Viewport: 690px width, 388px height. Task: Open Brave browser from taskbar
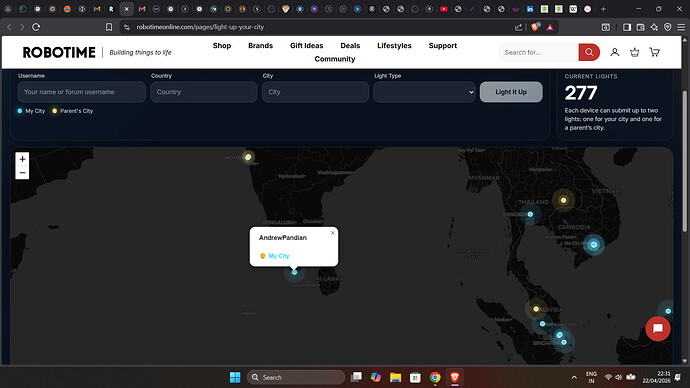(455, 377)
